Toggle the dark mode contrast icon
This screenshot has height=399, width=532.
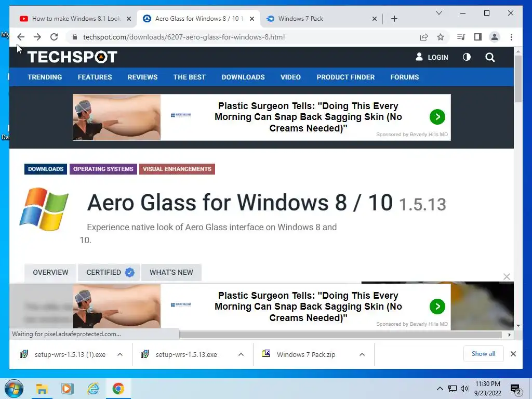click(x=467, y=57)
